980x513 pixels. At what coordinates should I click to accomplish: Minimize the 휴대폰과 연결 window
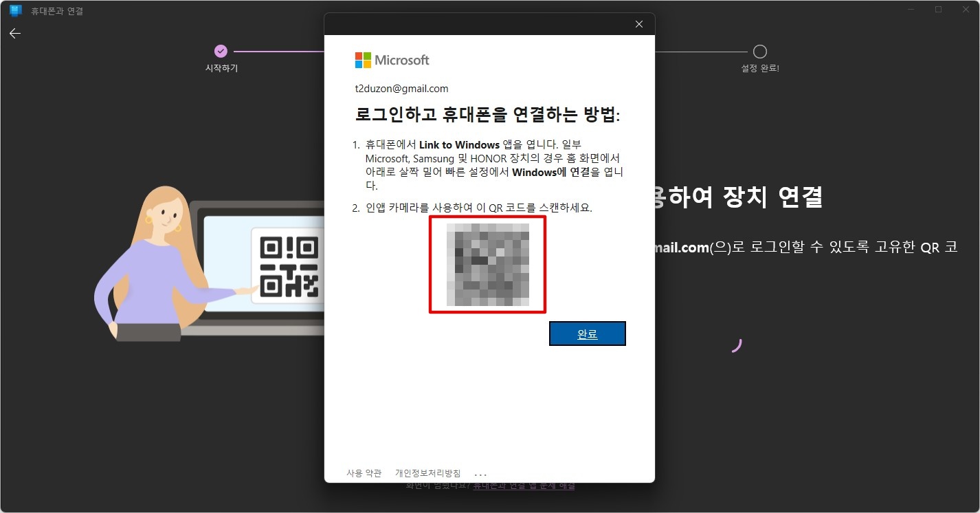coord(911,10)
